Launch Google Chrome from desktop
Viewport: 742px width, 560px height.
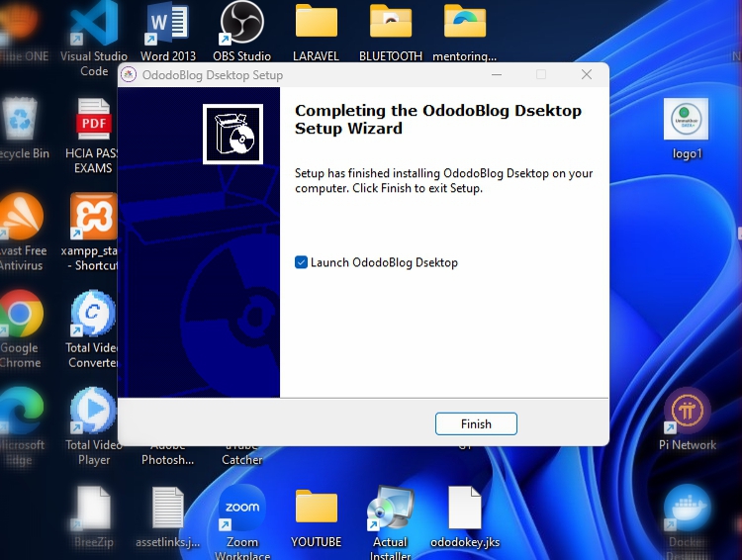(x=20, y=317)
